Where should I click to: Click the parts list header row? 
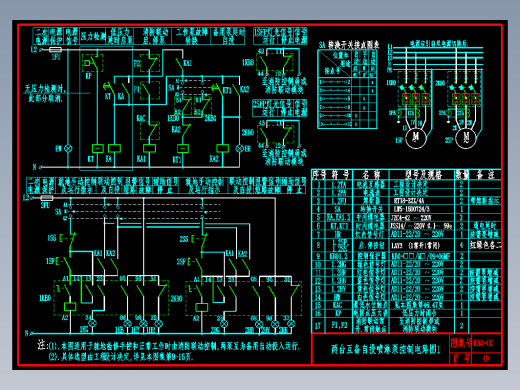click(x=406, y=174)
